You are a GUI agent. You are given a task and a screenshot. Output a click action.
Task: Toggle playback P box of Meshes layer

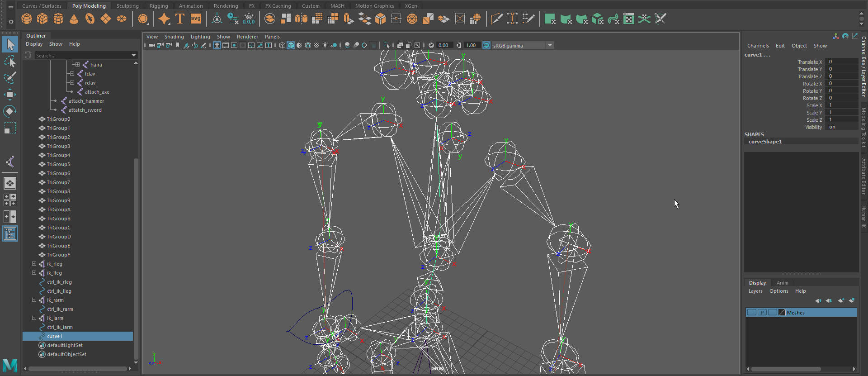tap(762, 313)
